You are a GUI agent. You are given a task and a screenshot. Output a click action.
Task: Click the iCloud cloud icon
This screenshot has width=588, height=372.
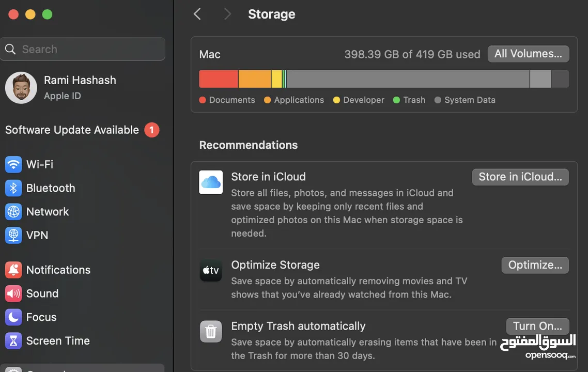tap(211, 182)
